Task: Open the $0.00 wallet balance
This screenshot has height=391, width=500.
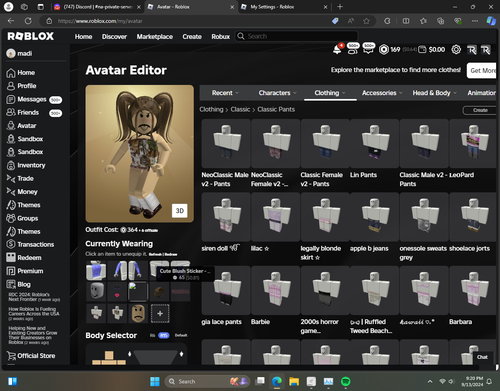Action: 432,50
